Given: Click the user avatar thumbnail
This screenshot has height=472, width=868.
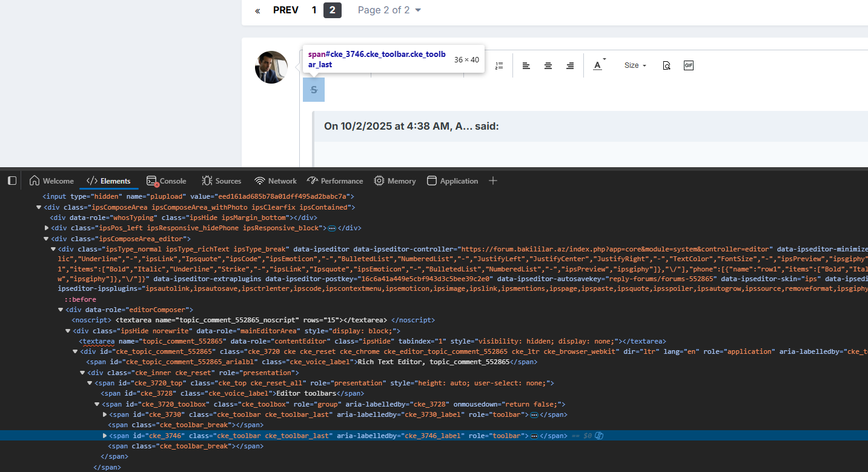Looking at the screenshot, I should coord(271,67).
